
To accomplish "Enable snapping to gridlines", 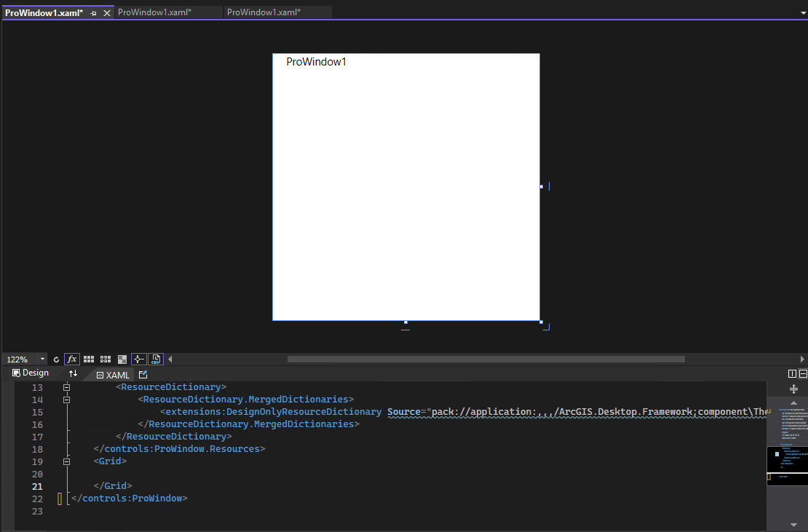I will (x=105, y=358).
